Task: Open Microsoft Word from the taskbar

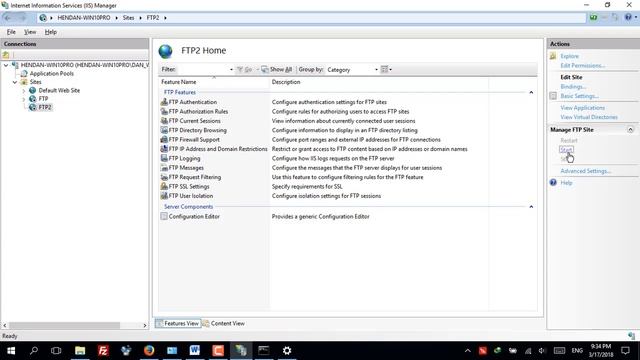Action: [x=195, y=350]
